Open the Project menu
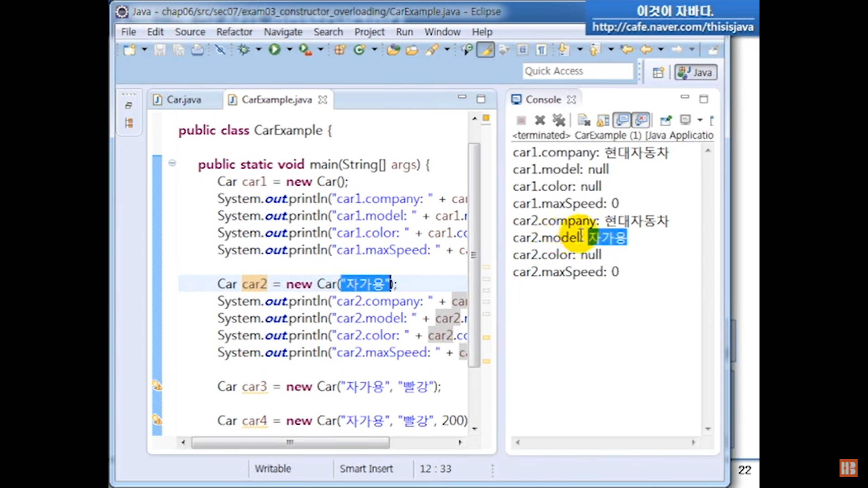868x488 pixels. pos(369,32)
